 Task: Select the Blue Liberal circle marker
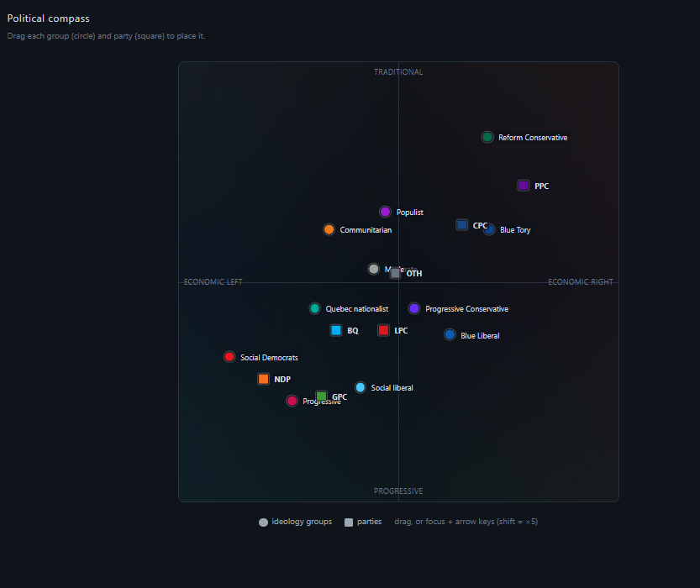[450, 334]
